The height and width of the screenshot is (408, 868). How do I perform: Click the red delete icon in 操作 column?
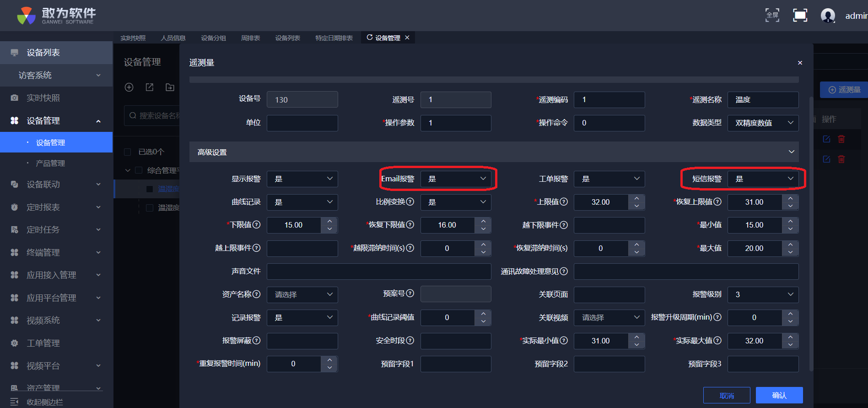click(x=841, y=139)
